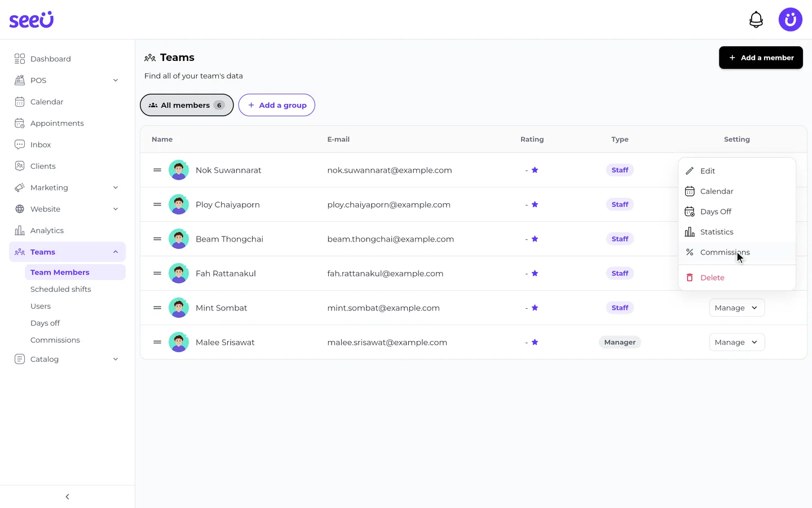812x508 pixels.
Task: Click the pencil icon beside Edit
Action: (689, 171)
